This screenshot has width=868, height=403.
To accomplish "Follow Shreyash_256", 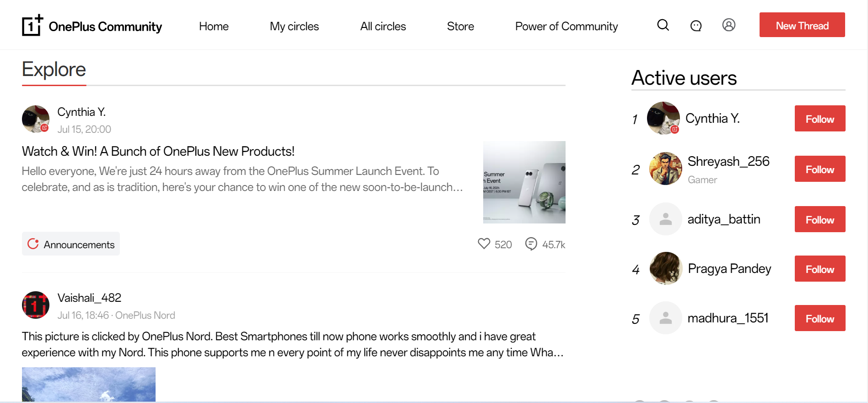I will [819, 169].
